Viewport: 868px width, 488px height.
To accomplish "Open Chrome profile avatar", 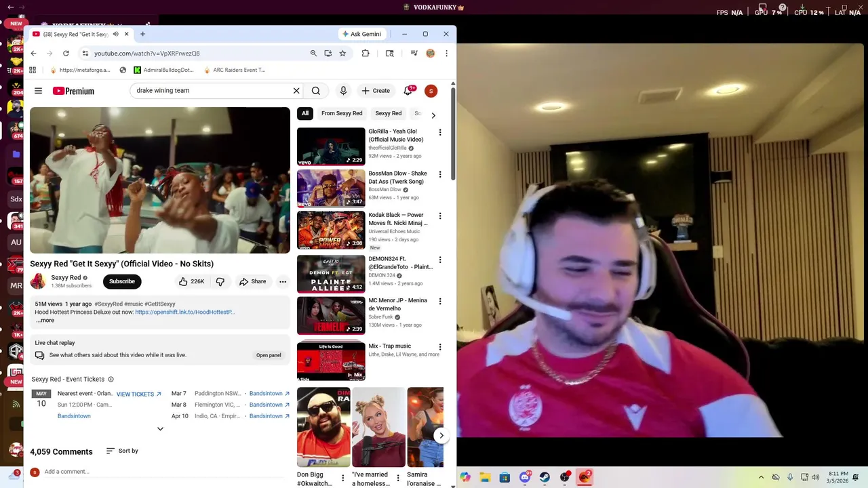I will pyautogui.click(x=430, y=53).
